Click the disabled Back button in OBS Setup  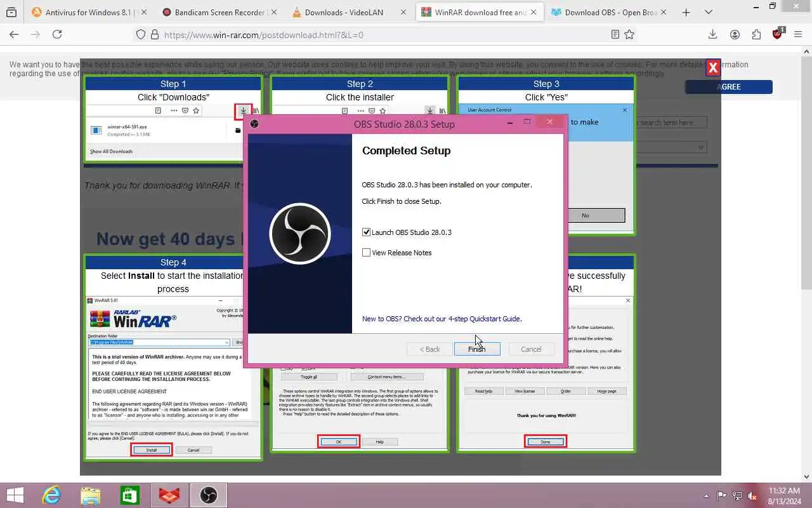click(x=429, y=349)
